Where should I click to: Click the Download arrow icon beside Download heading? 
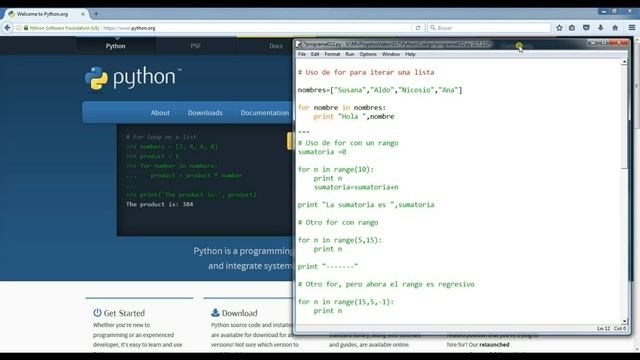coord(215,313)
